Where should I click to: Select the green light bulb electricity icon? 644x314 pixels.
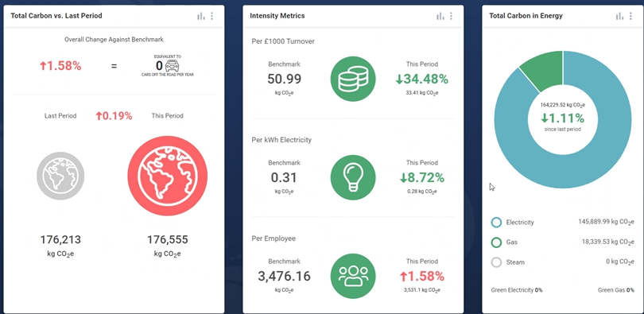(353, 177)
